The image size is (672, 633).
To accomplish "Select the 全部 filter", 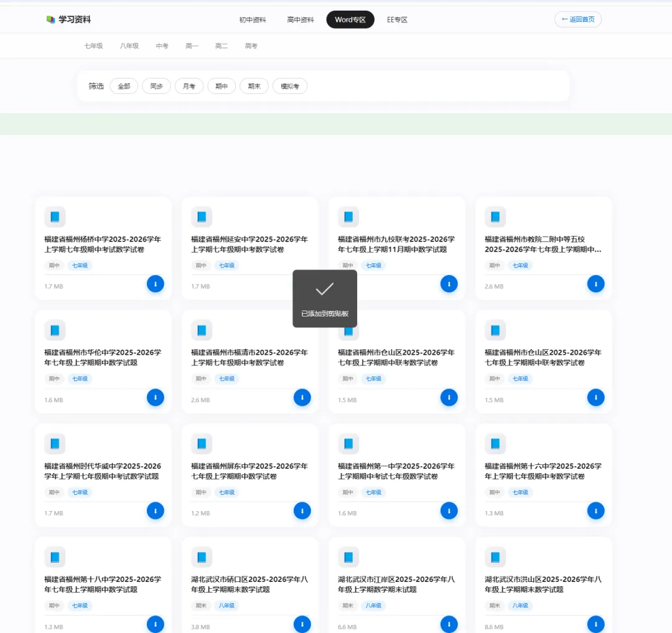I will pyautogui.click(x=124, y=86).
